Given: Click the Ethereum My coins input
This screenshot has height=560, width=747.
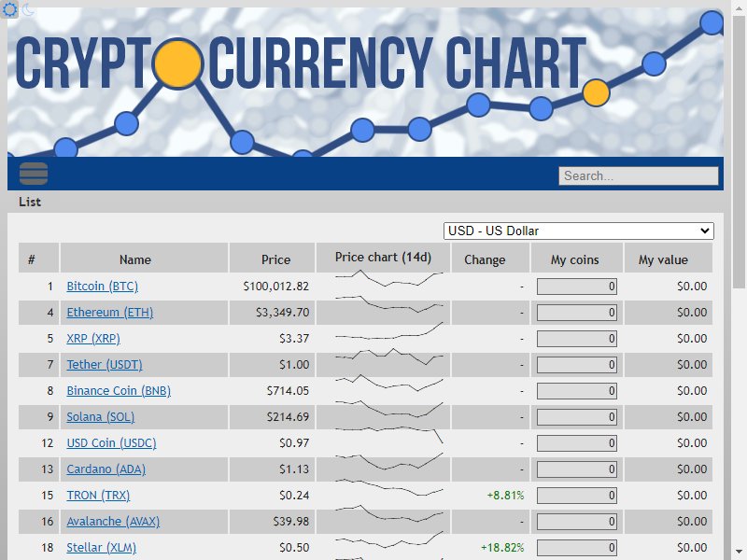Looking at the screenshot, I should click(577, 313).
